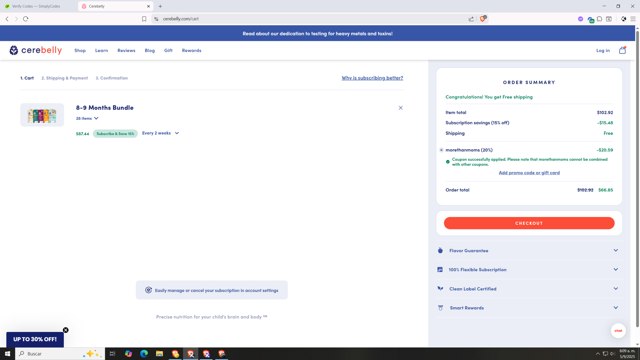Toggle the Subscribe & Save 15% pill
This screenshot has width=640, height=360.
pyautogui.click(x=115, y=133)
